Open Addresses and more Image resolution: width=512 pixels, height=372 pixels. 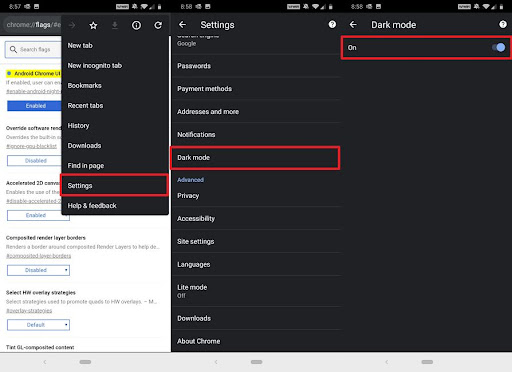(x=256, y=111)
